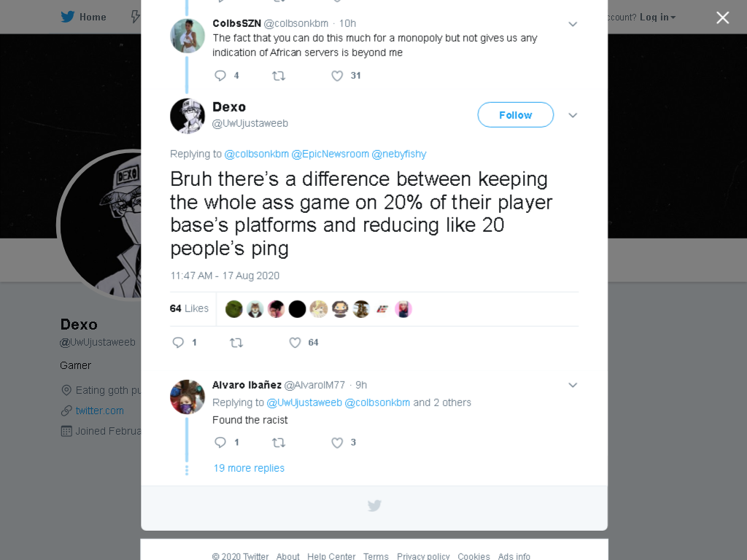The image size is (747, 560).
Task: Open dropdown chevron on ColbsSZN's tweet
Action: tap(573, 24)
